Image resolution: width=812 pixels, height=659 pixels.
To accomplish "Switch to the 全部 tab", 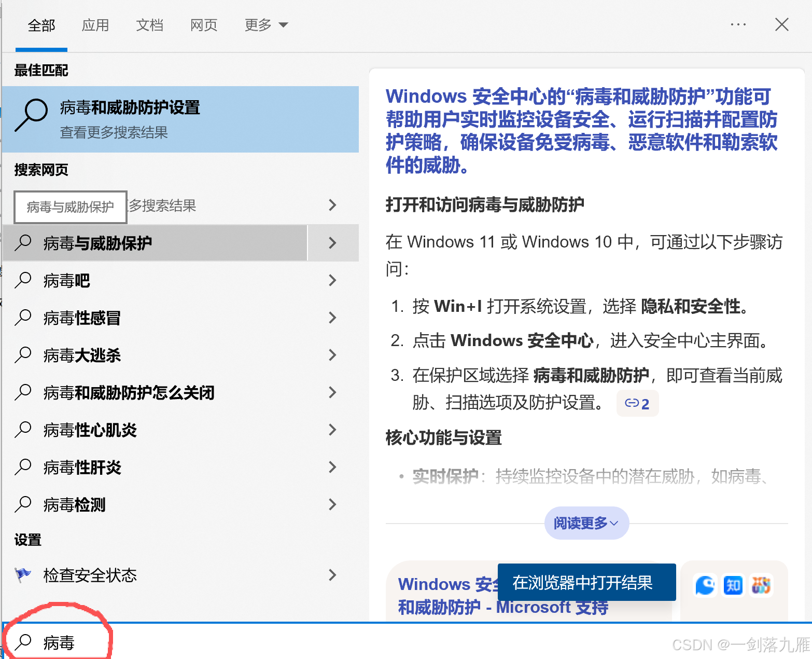I will point(41,25).
